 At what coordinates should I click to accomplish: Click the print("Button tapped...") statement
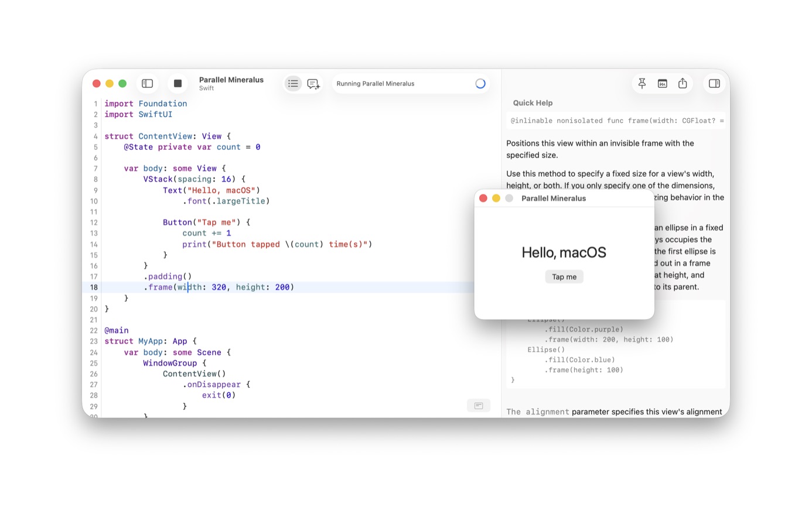pos(277,244)
